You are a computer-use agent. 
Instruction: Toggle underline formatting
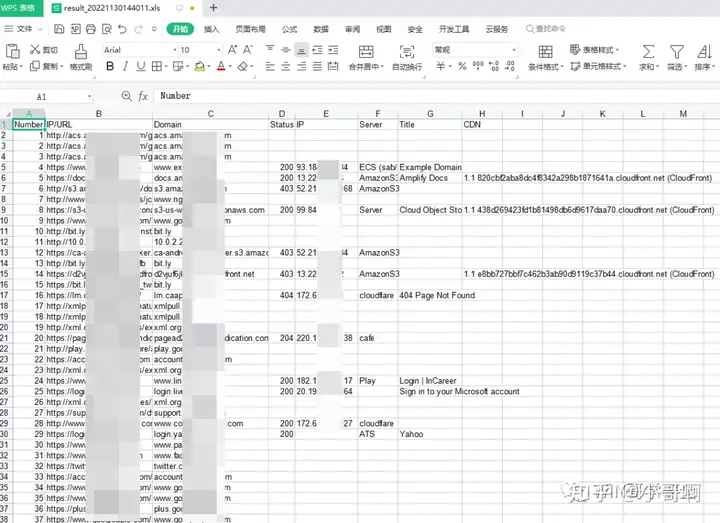tap(141, 67)
